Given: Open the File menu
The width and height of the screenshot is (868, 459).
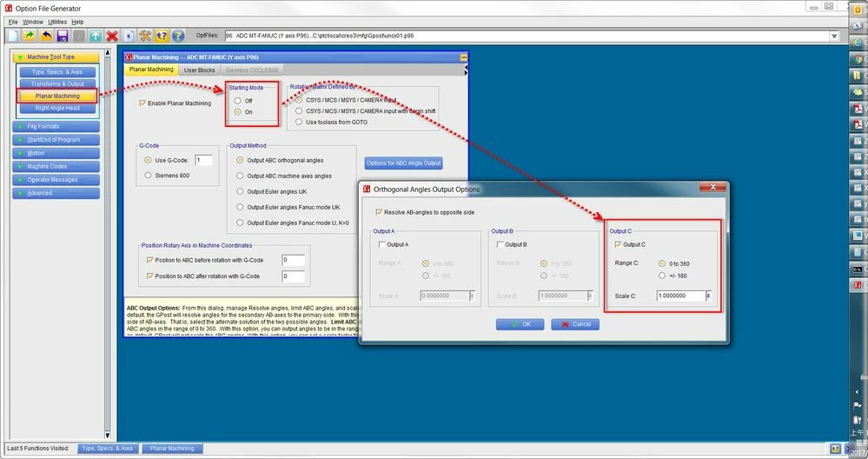Looking at the screenshot, I should [x=13, y=22].
